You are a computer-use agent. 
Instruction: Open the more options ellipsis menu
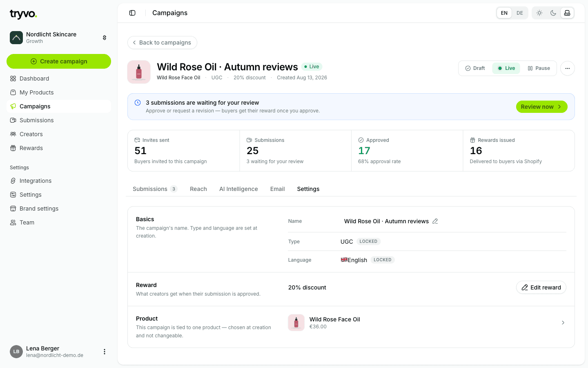568,68
